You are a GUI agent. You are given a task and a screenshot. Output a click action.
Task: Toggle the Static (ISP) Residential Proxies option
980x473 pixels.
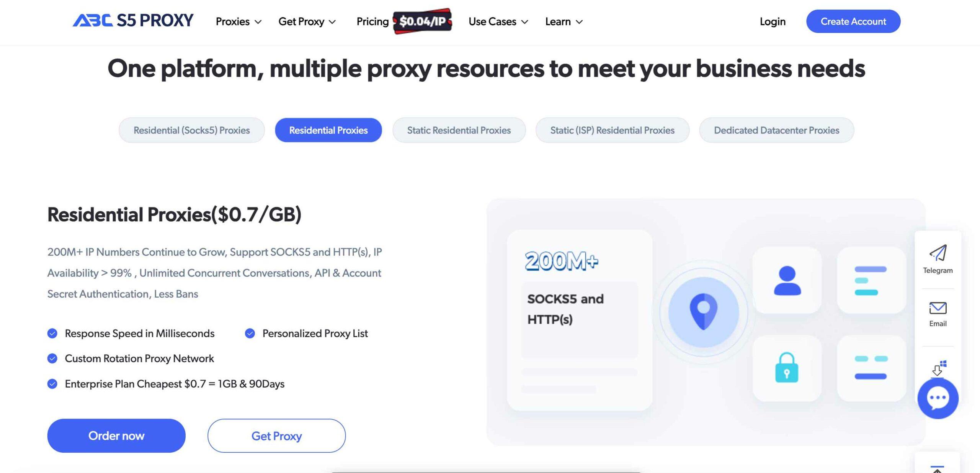pos(612,129)
